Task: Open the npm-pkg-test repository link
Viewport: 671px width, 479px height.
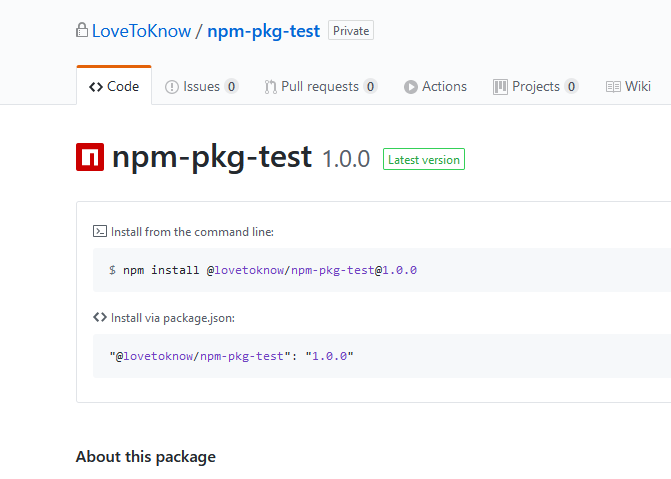Action: [x=264, y=31]
